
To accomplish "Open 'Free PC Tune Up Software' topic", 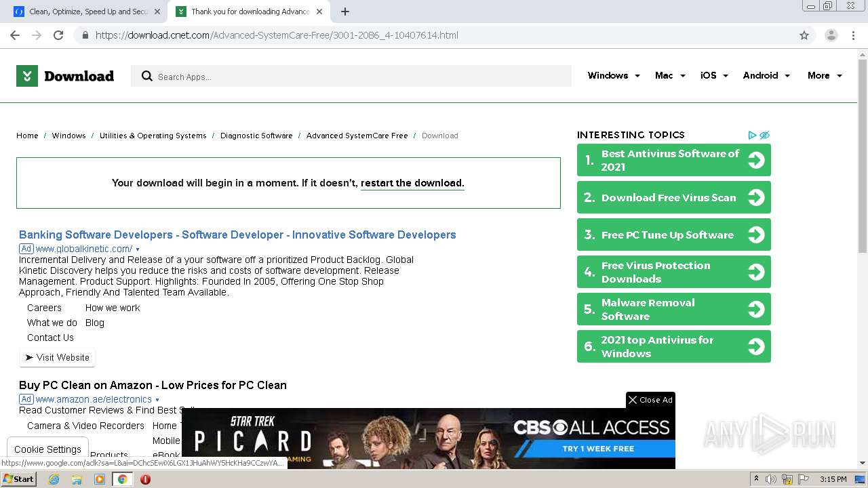I will (673, 235).
